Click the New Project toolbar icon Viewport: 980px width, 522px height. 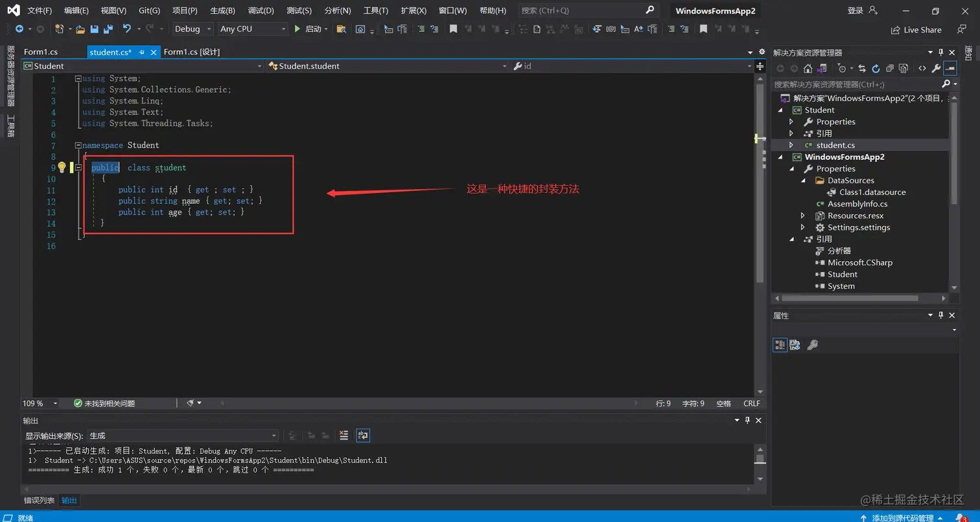[x=59, y=28]
